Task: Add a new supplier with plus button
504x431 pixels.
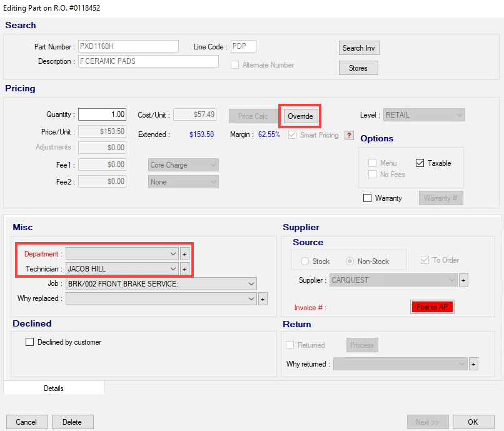Action: [463, 280]
